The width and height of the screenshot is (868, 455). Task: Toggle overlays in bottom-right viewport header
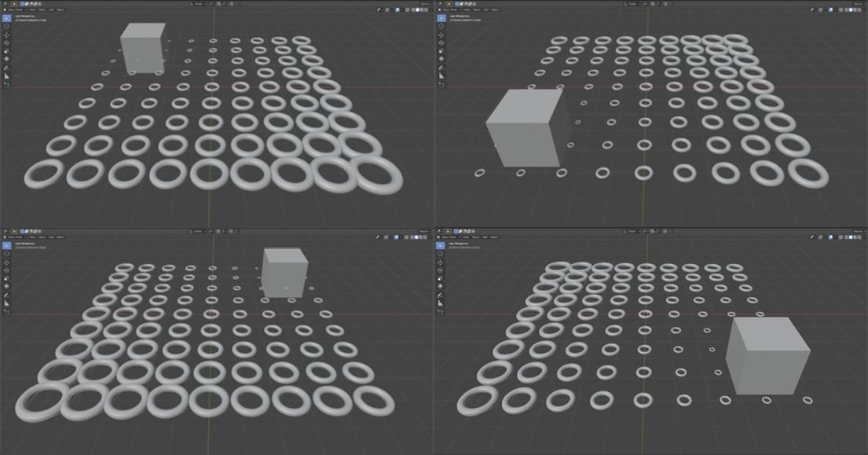coord(831,237)
